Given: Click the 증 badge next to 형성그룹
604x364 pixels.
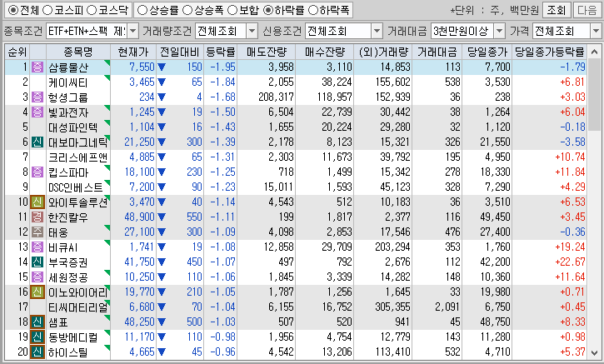Looking at the screenshot, I should tap(37, 97).
